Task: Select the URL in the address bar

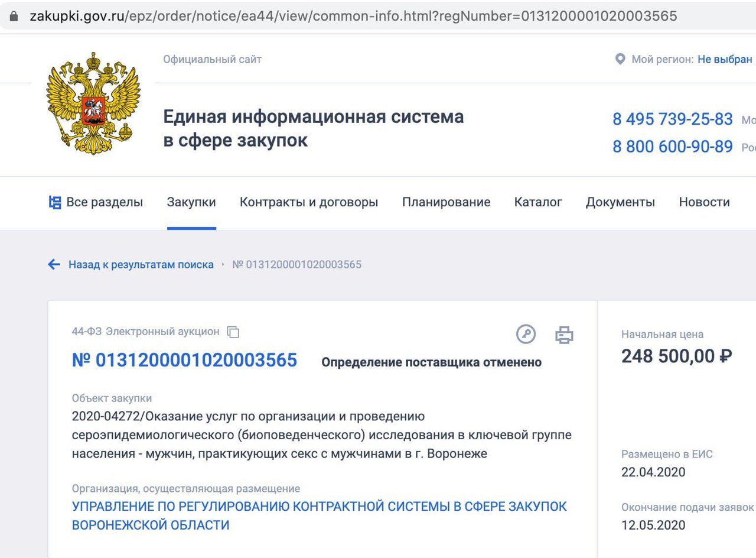Action: [x=353, y=16]
